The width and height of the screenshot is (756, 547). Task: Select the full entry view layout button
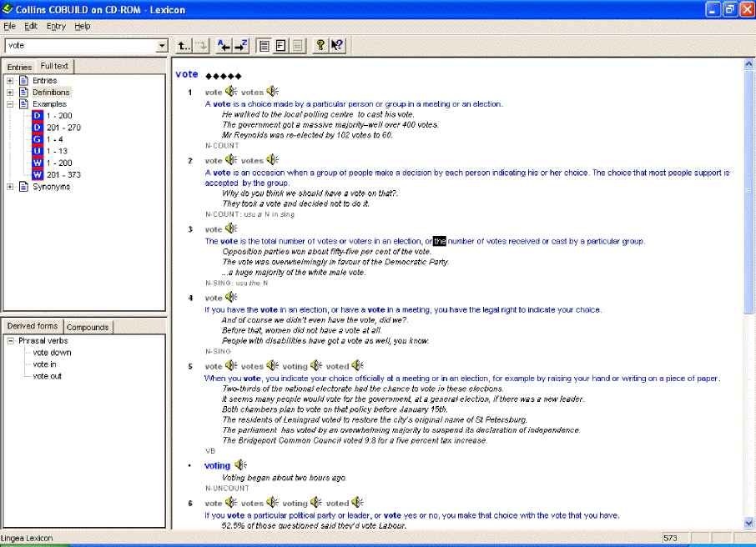click(x=264, y=46)
